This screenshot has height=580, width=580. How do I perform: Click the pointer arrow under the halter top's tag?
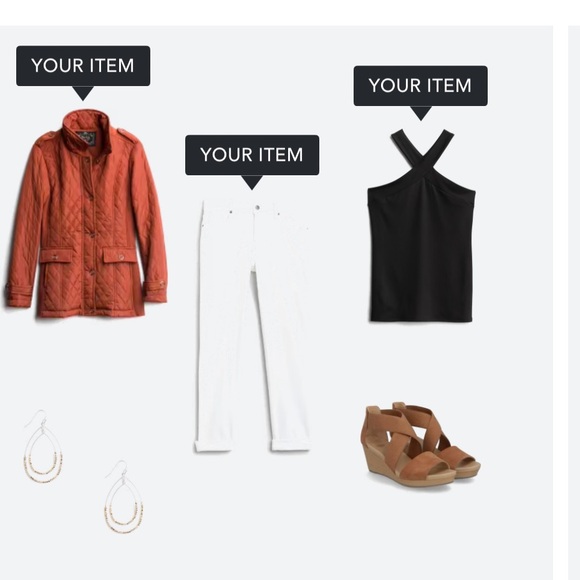[x=421, y=113]
